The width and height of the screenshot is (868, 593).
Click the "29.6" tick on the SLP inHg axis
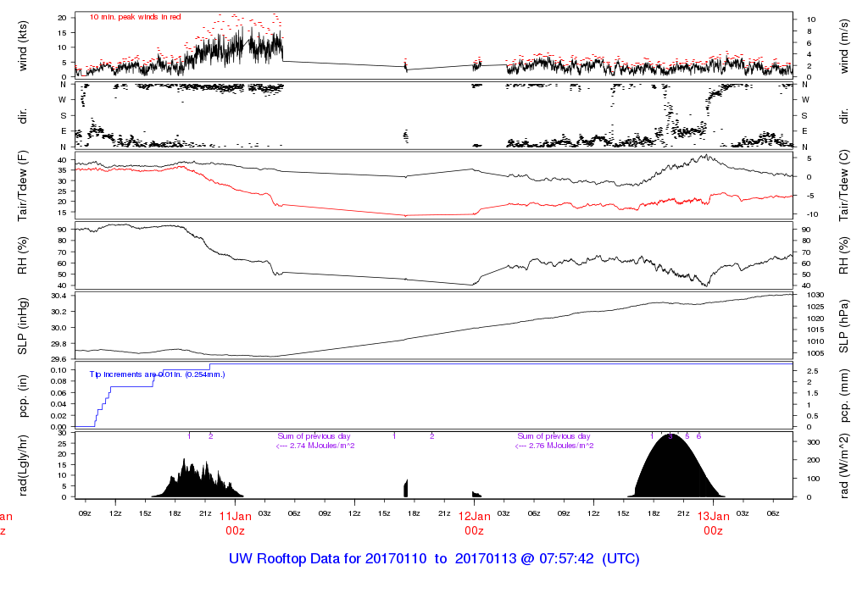pyautogui.click(x=58, y=359)
